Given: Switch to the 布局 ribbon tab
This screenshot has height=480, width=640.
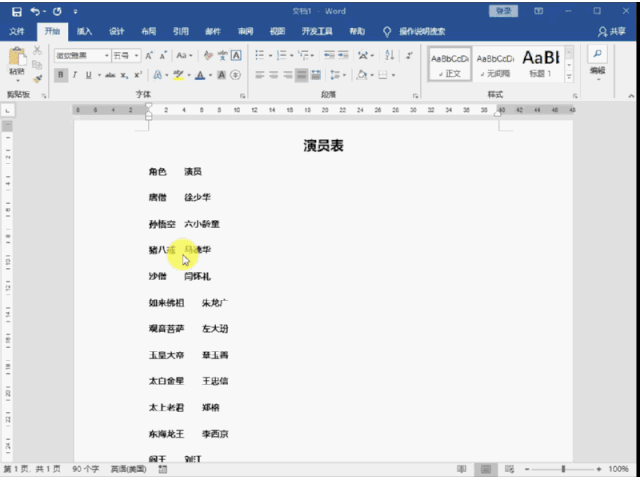Looking at the screenshot, I should [x=148, y=31].
